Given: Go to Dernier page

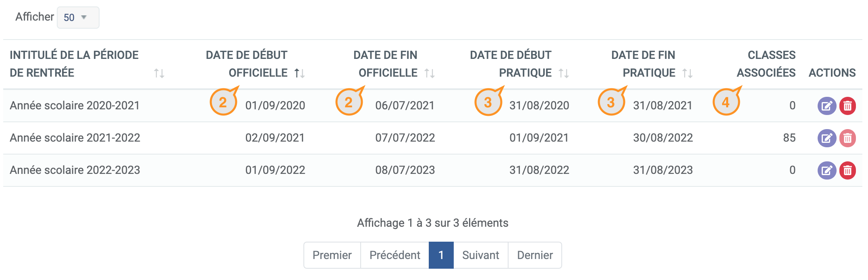Looking at the screenshot, I should click(x=535, y=255).
